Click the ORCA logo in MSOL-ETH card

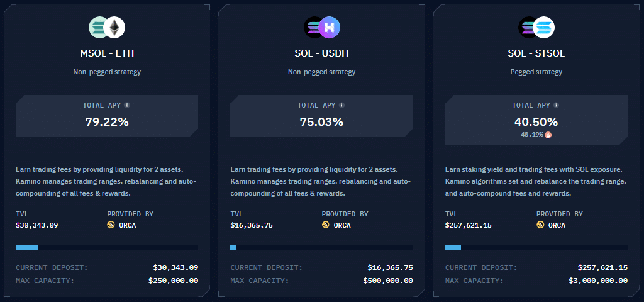[x=111, y=225]
